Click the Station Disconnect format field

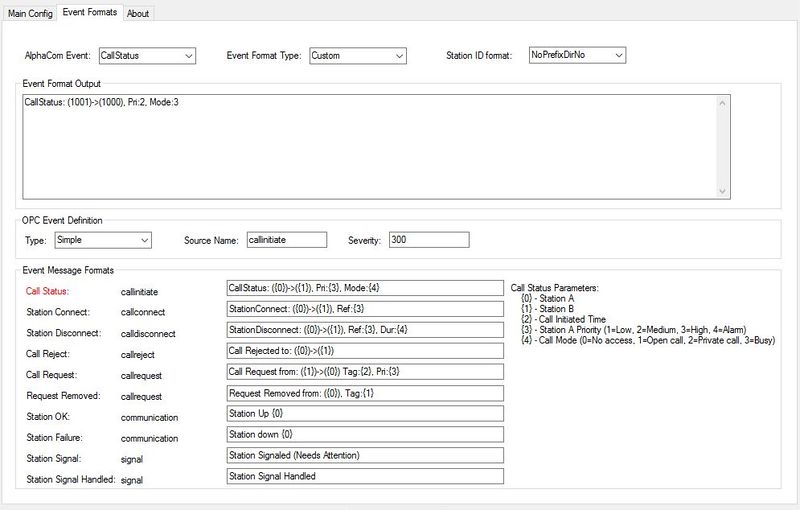[365, 330]
